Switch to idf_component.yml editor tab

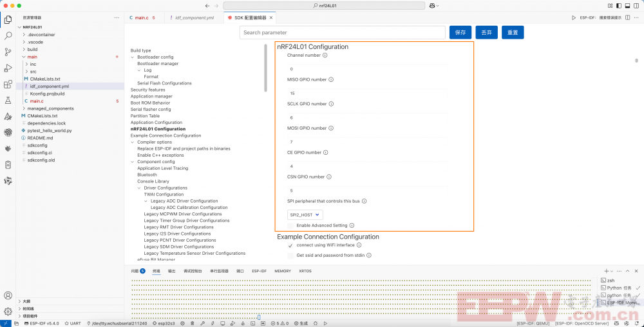click(194, 17)
